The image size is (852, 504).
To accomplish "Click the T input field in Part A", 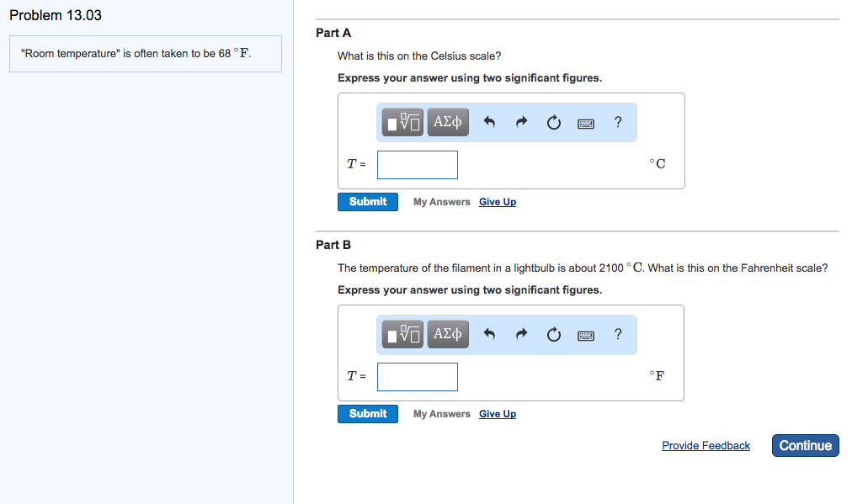I will 417,164.
